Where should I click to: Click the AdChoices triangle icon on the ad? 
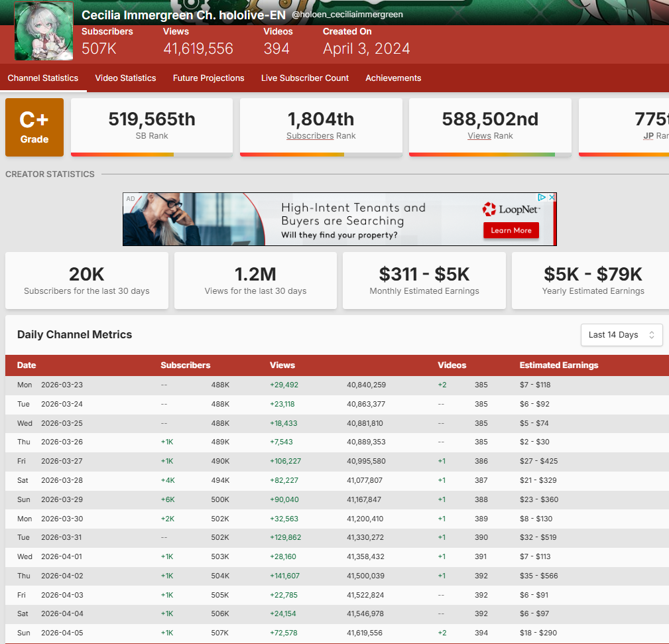point(542,197)
